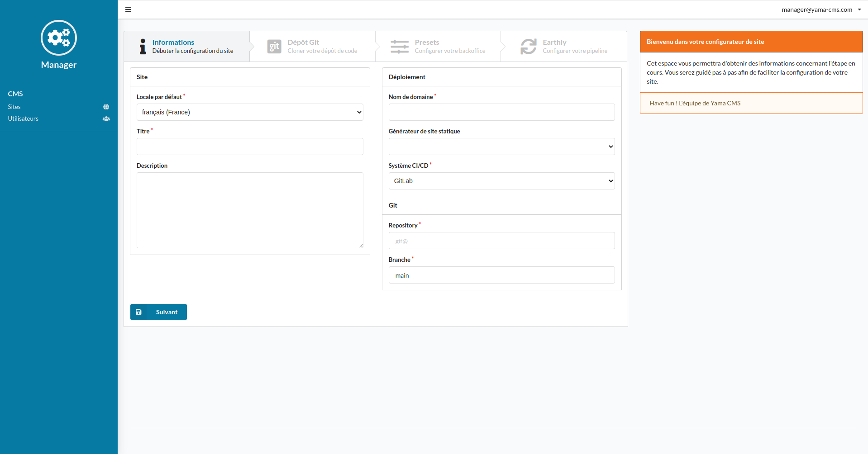Open the Sites link in sidebar
Image resolution: width=868 pixels, height=454 pixels.
click(14, 107)
